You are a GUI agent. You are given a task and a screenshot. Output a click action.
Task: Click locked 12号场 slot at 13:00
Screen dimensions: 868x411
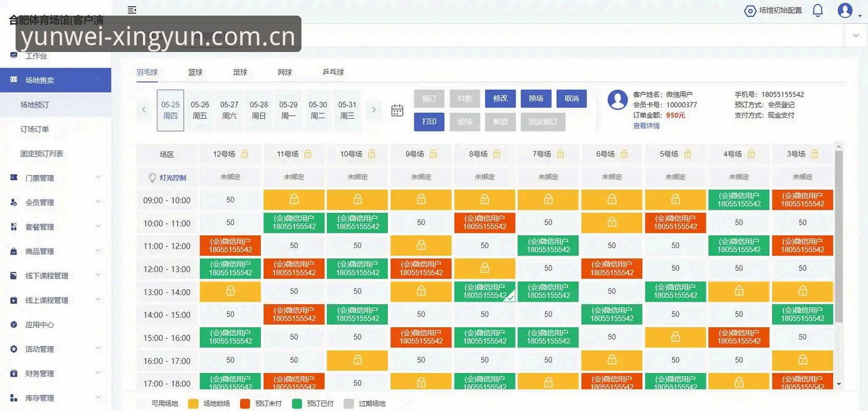(x=230, y=291)
